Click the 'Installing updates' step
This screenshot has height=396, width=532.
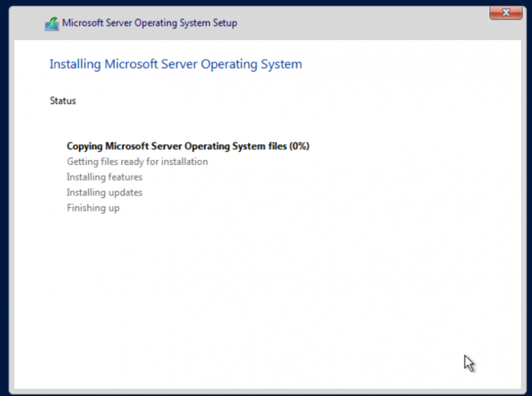coord(105,193)
